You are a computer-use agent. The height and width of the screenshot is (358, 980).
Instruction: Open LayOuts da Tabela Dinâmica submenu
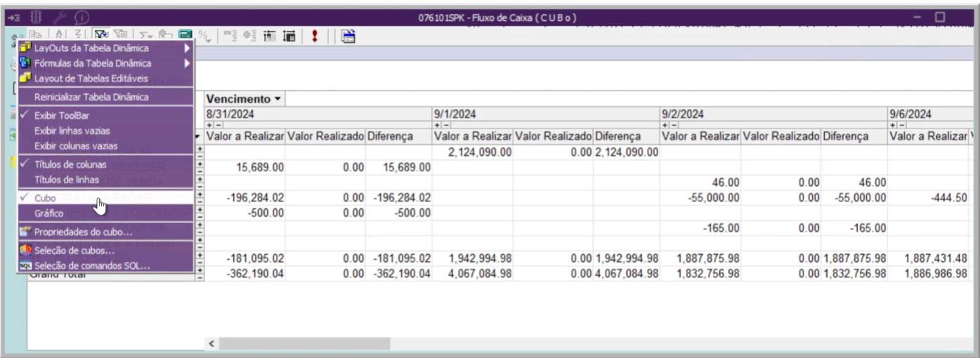click(105, 48)
